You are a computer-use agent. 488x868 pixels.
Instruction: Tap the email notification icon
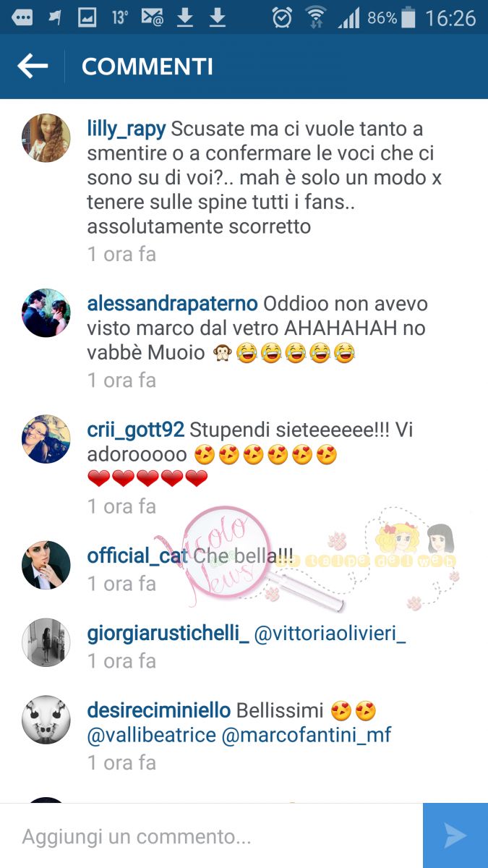pyautogui.click(x=153, y=17)
